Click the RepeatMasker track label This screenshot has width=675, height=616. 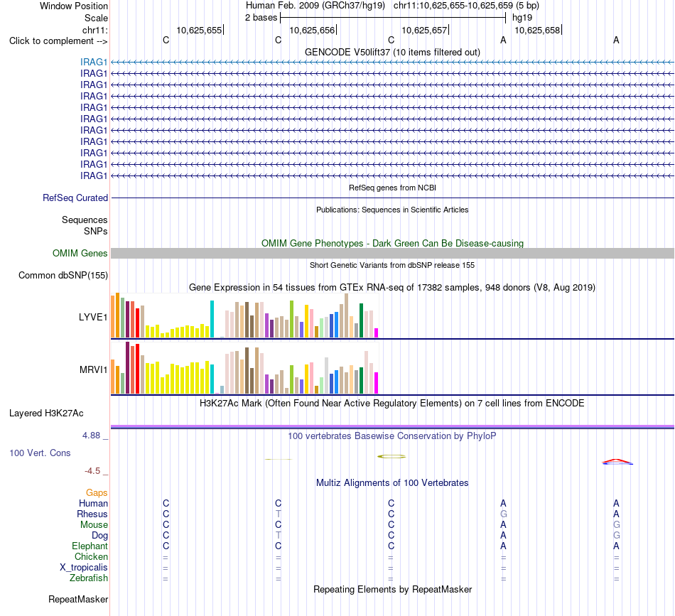coord(78,599)
